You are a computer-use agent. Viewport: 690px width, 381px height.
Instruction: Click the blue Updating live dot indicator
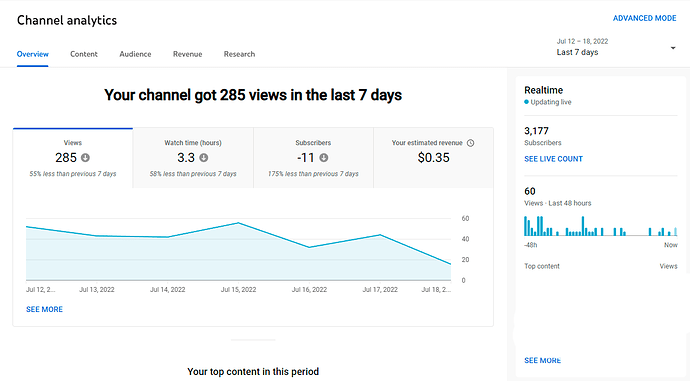coord(526,102)
